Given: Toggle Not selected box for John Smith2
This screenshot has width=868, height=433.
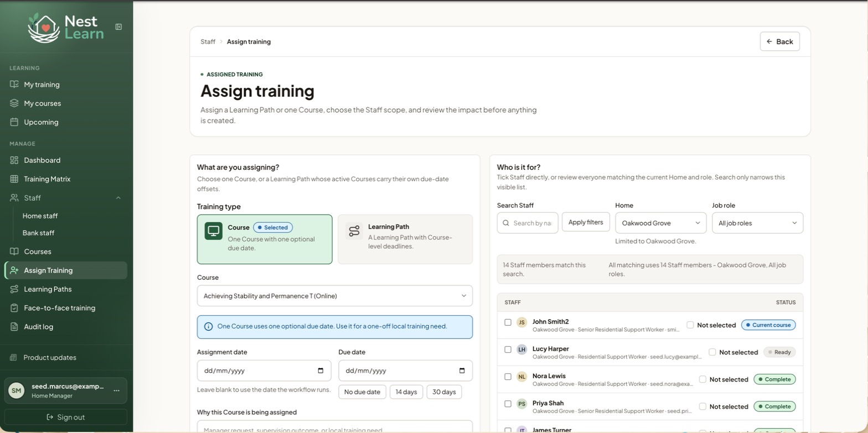Looking at the screenshot, I should [690, 325].
